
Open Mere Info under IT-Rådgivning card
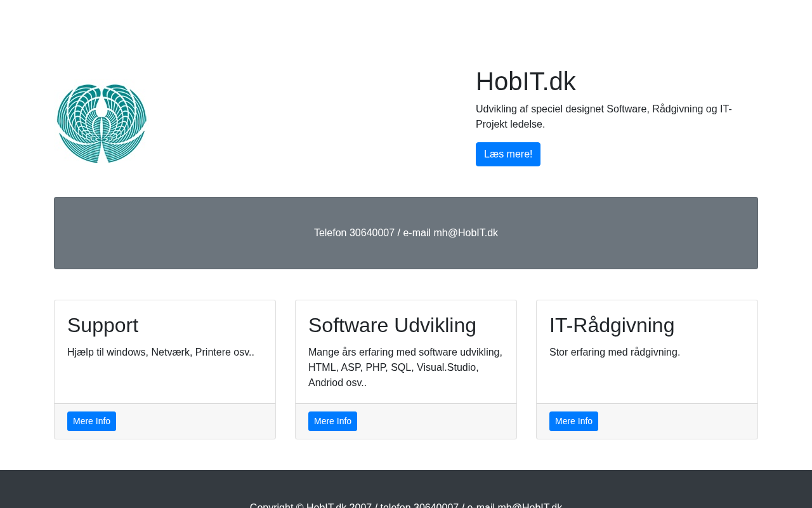point(573,421)
